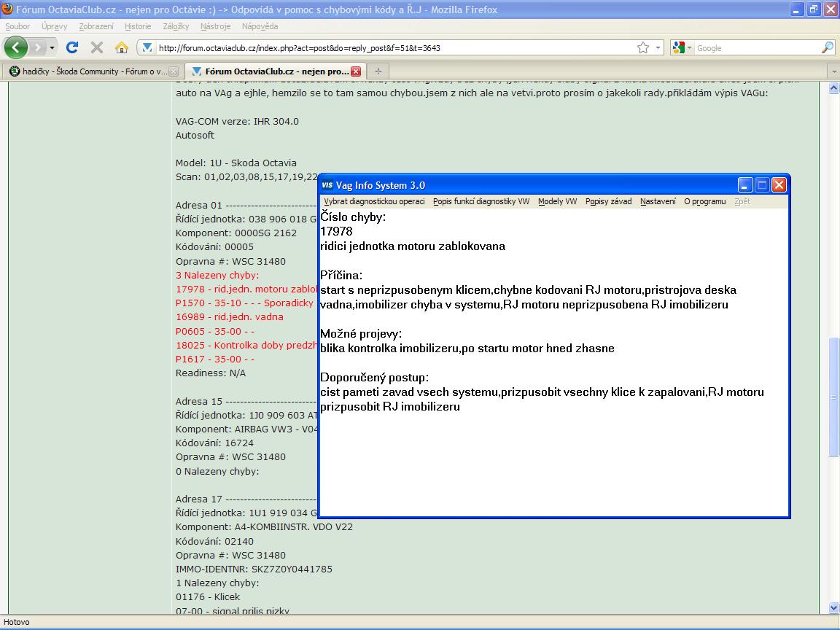The height and width of the screenshot is (630, 840).
Task: Open a new tab with plus button
Action: point(378,71)
